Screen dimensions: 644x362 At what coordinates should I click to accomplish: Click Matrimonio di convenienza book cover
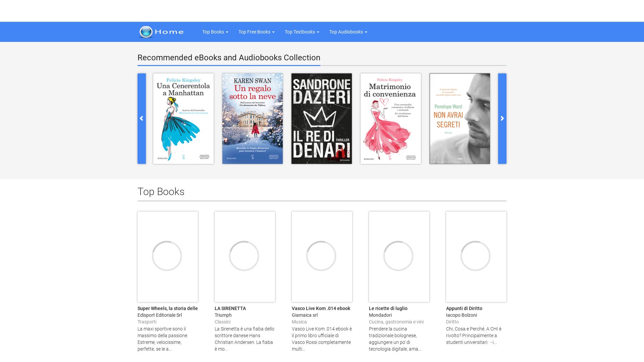(x=391, y=119)
